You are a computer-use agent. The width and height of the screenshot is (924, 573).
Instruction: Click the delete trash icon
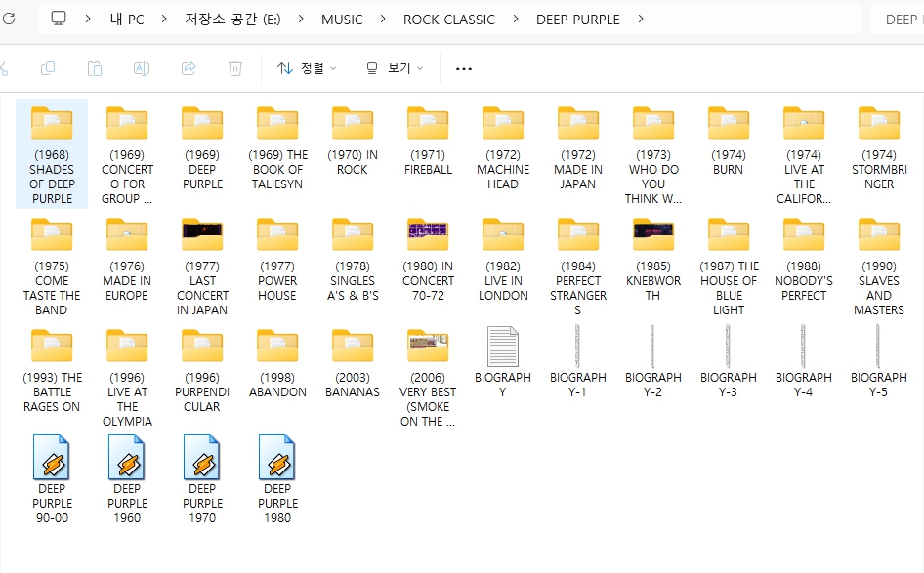235,68
